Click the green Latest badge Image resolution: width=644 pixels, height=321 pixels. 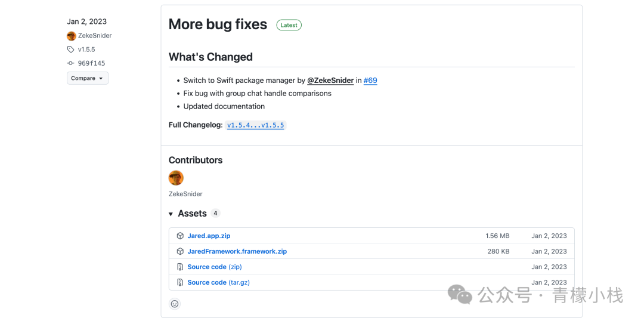(x=289, y=25)
